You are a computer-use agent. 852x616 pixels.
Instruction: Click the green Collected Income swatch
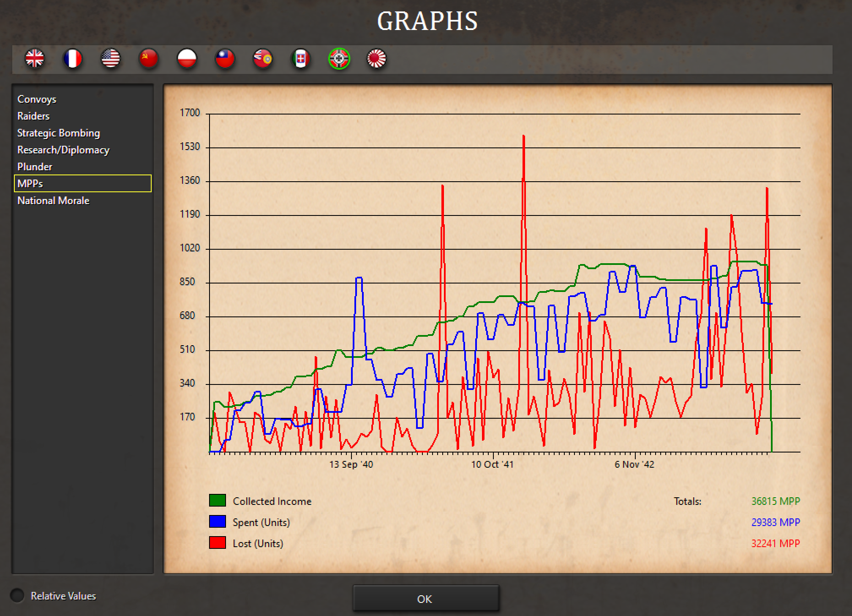[218, 500]
